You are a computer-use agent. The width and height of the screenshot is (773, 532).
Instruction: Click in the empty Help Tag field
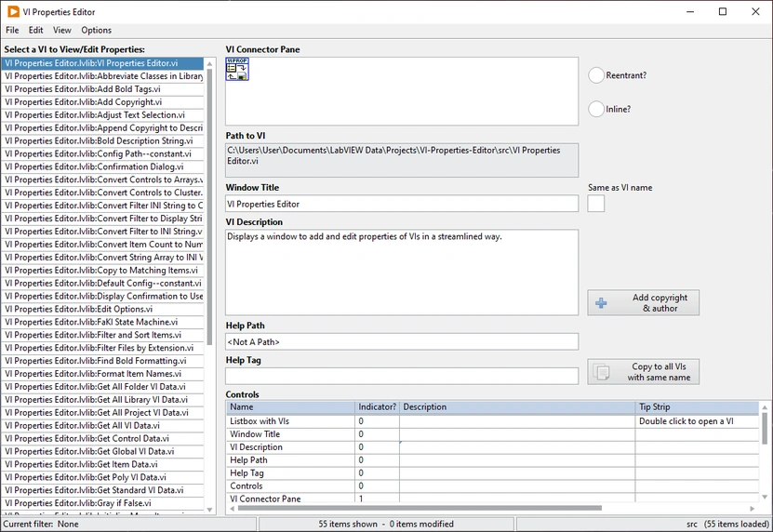[x=402, y=376]
